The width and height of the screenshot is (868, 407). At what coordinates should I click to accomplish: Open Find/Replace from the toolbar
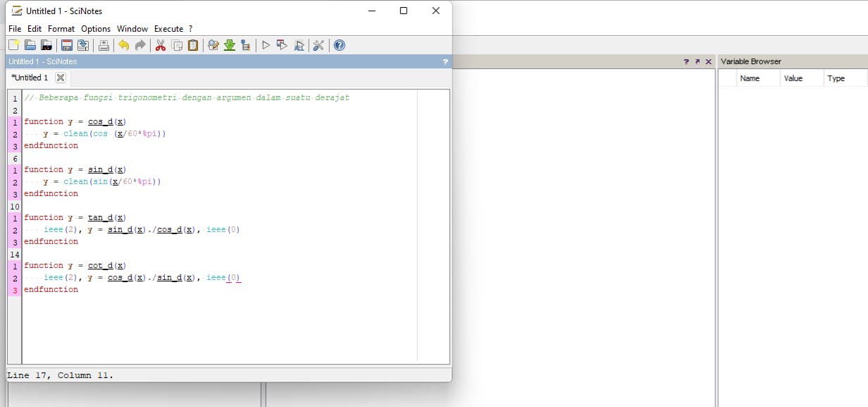[213, 45]
